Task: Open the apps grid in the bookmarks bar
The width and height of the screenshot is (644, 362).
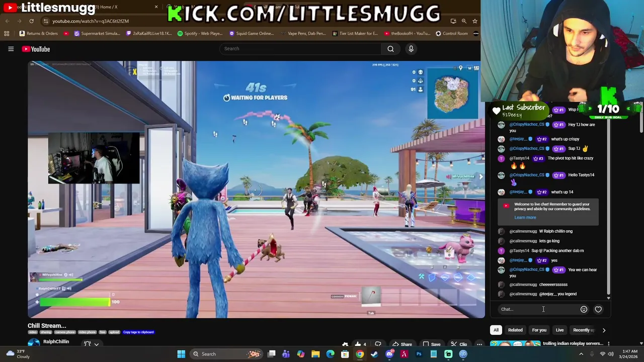Action: [x=7, y=34]
